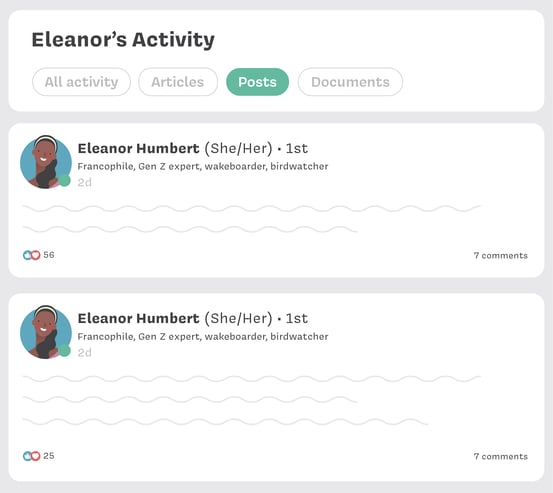Click the heart reaction icon on first post
The width and height of the screenshot is (553, 493).
point(36,255)
